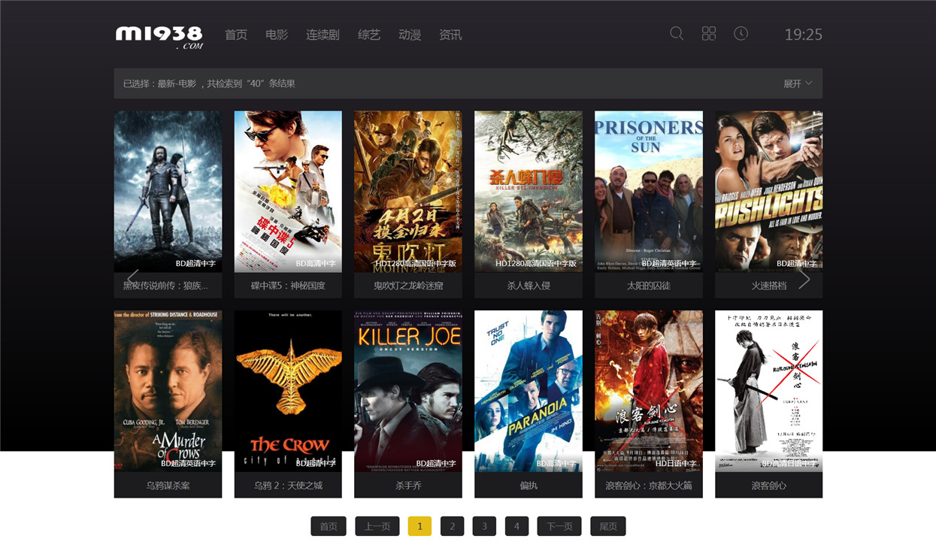Open the search magnifier icon
Viewport: 936px width, 560px height.
(677, 34)
